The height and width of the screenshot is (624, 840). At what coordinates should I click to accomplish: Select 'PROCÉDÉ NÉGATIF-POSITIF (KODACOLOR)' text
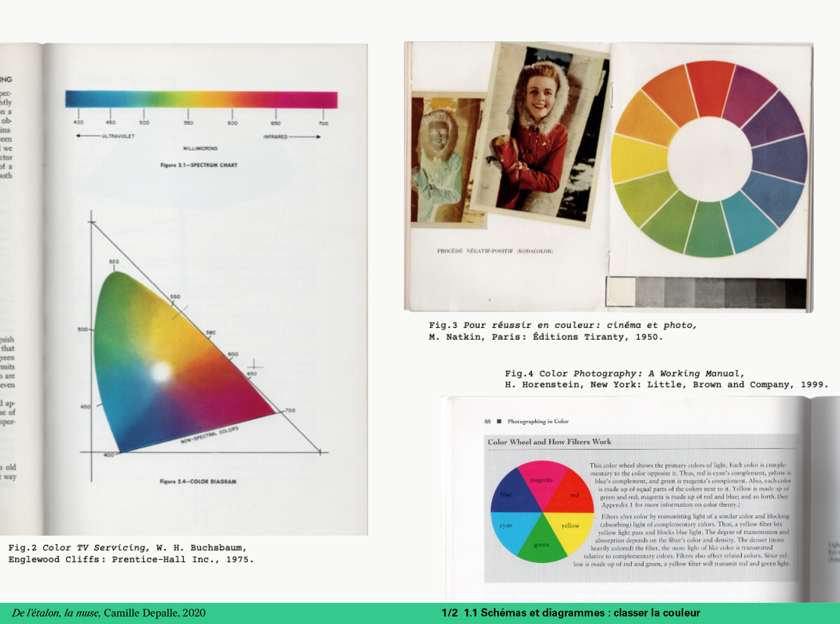pyautogui.click(x=495, y=251)
